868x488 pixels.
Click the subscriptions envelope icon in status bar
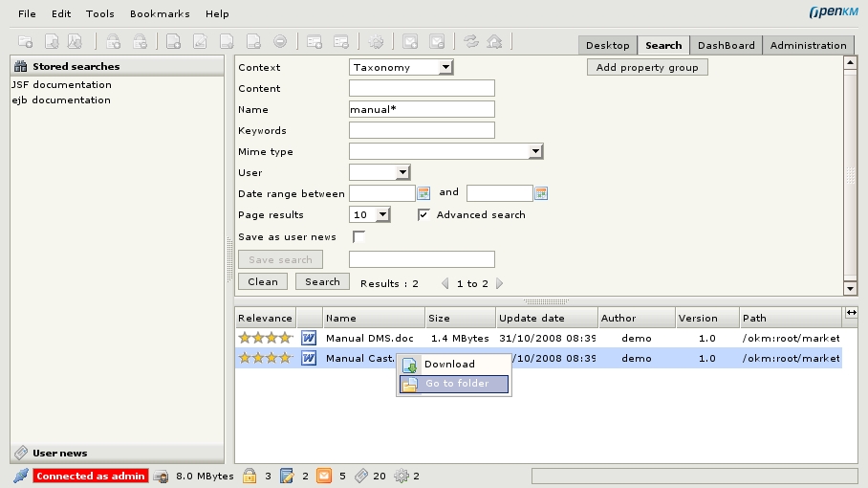(324, 476)
